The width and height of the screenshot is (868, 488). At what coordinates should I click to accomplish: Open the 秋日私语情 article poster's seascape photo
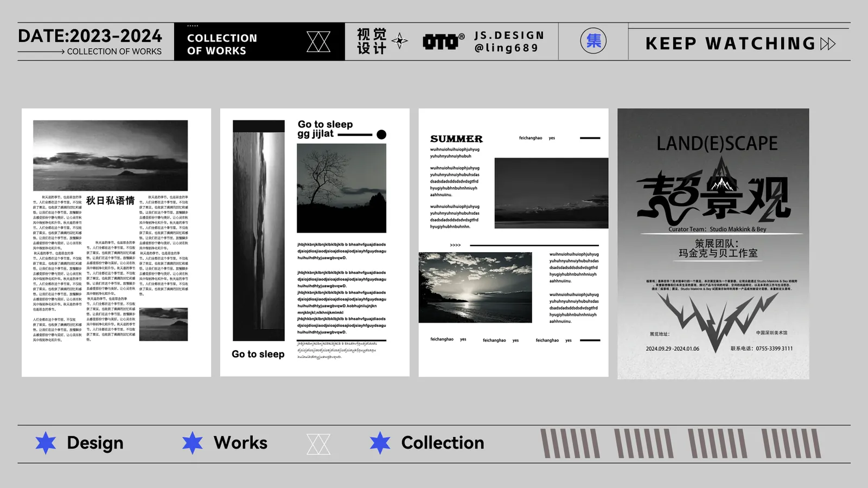click(x=110, y=156)
